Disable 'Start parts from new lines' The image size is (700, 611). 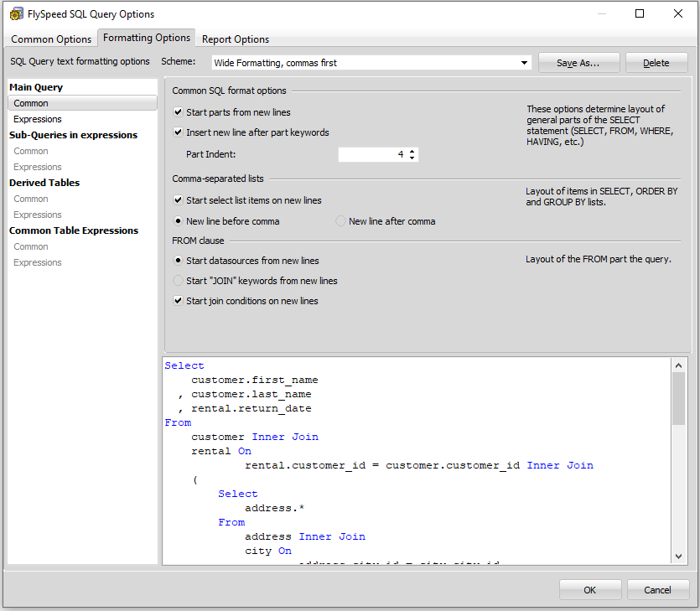tap(178, 112)
